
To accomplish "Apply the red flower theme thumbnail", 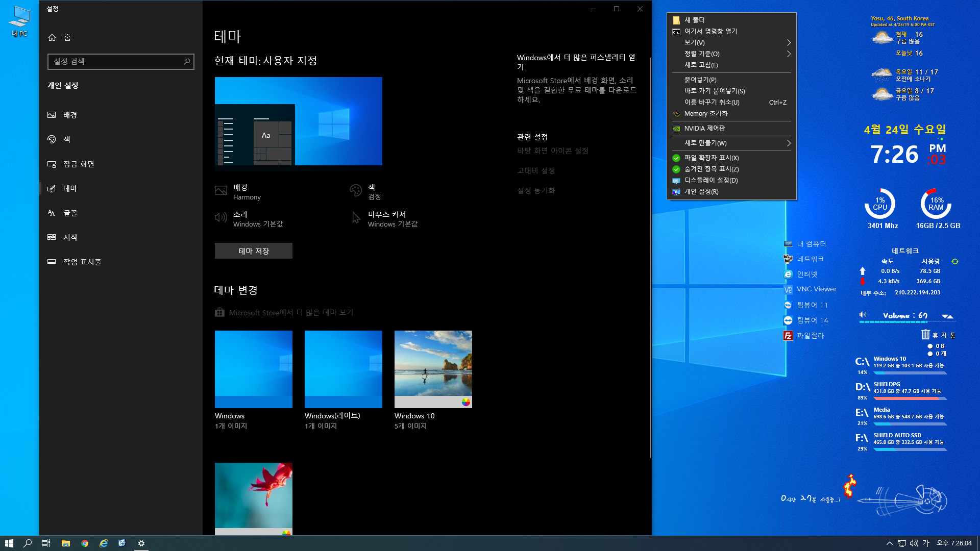I will [x=254, y=498].
